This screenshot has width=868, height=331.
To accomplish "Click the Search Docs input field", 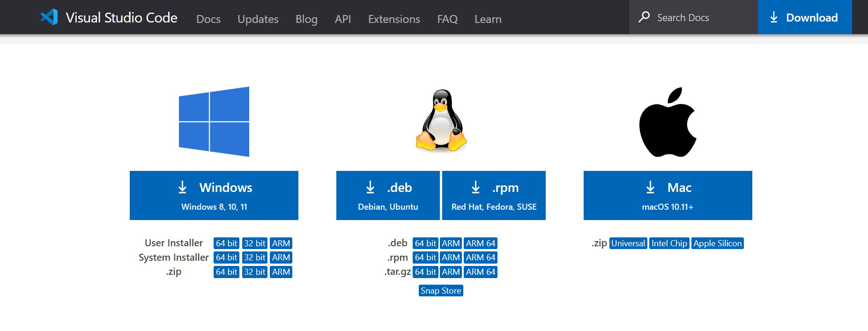I will tap(693, 17).
